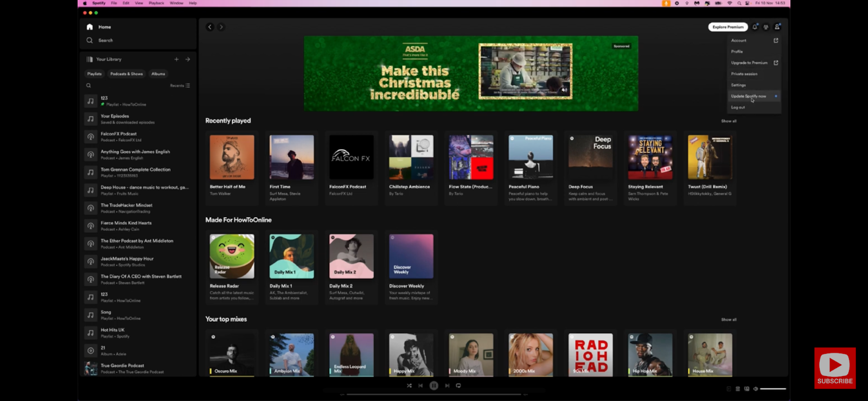Image resolution: width=868 pixels, height=401 pixels.
Task: Open the Playback menu in the menu bar
Action: point(156,3)
